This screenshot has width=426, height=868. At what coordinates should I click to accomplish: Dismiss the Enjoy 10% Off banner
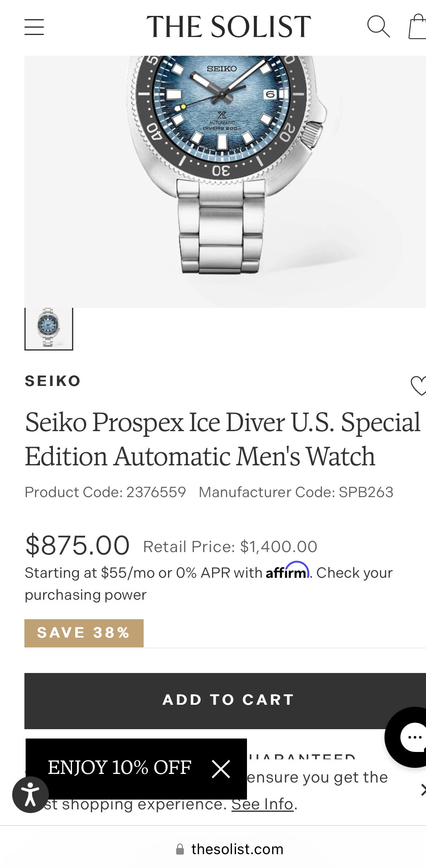pyautogui.click(x=221, y=769)
